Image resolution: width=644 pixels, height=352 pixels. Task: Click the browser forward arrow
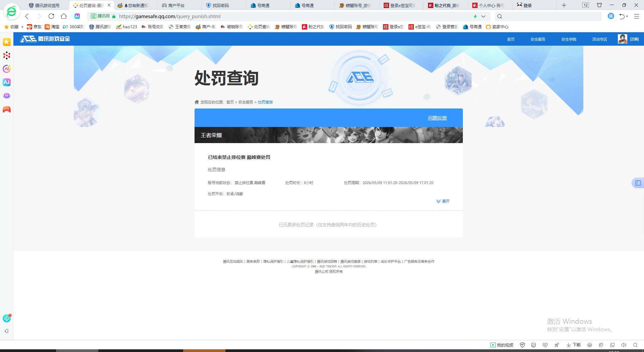pos(39,16)
